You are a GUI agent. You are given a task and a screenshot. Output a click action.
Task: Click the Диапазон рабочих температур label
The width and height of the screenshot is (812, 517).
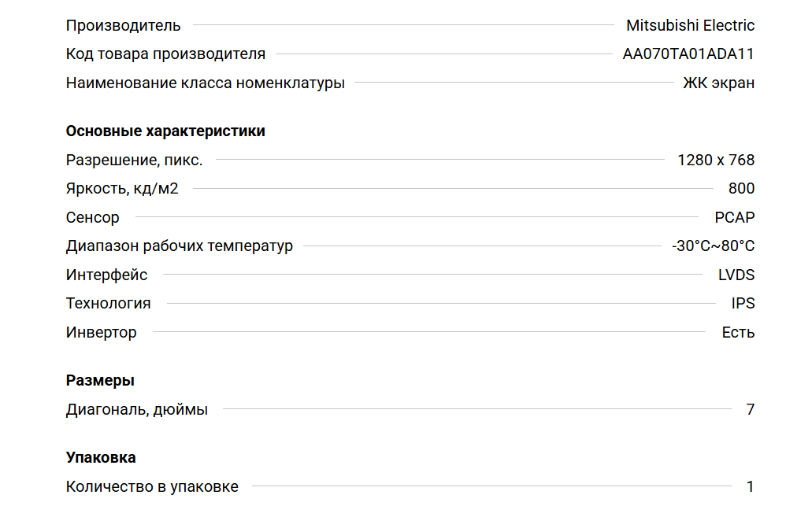pyautogui.click(x=179, y=246)
